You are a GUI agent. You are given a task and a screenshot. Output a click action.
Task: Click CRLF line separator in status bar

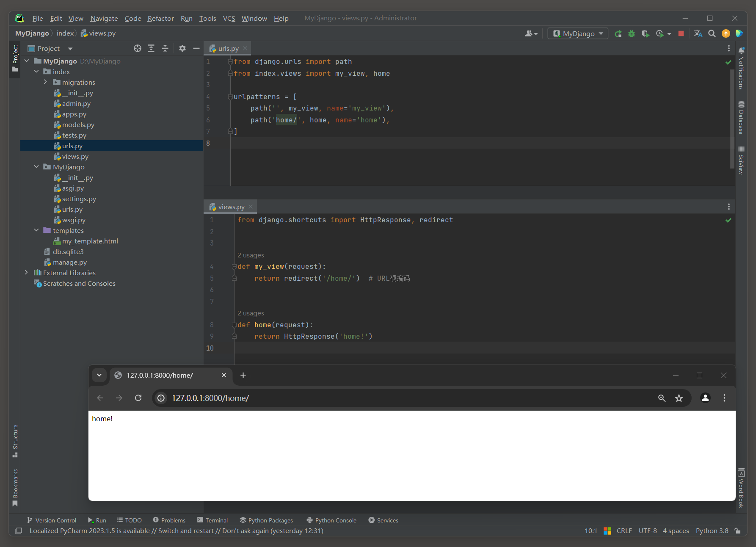pyautogui.click(x=624, y=531)
